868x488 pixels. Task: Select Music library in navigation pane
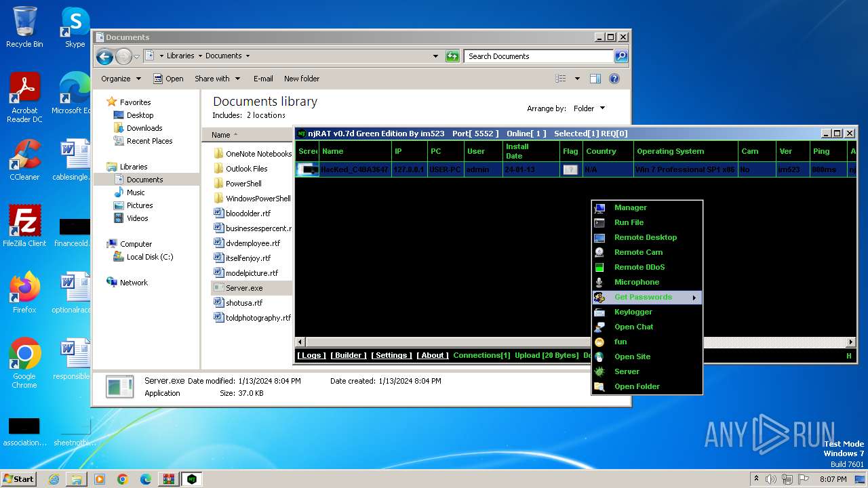[x=136, y=192]
